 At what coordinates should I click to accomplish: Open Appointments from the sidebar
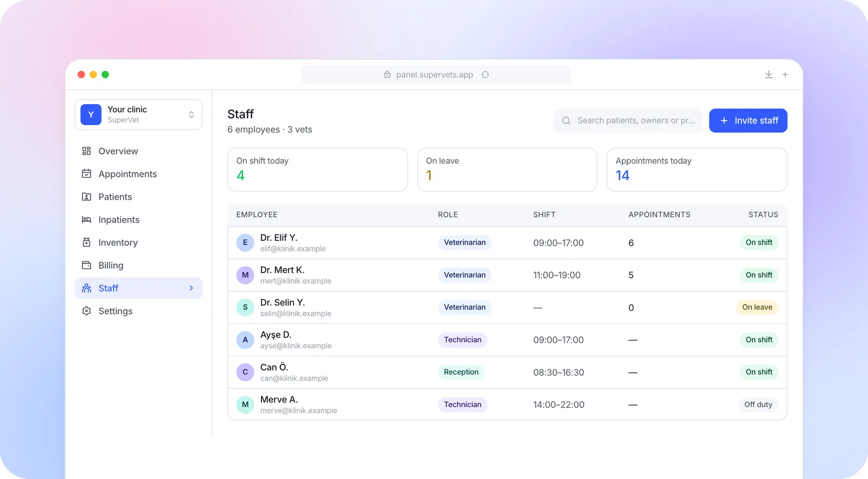138,174
